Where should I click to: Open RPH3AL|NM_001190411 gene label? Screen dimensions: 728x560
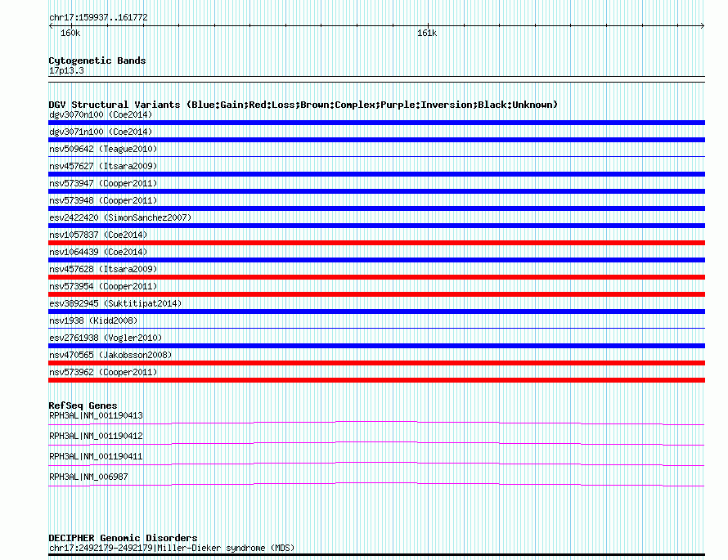(96, 456)
